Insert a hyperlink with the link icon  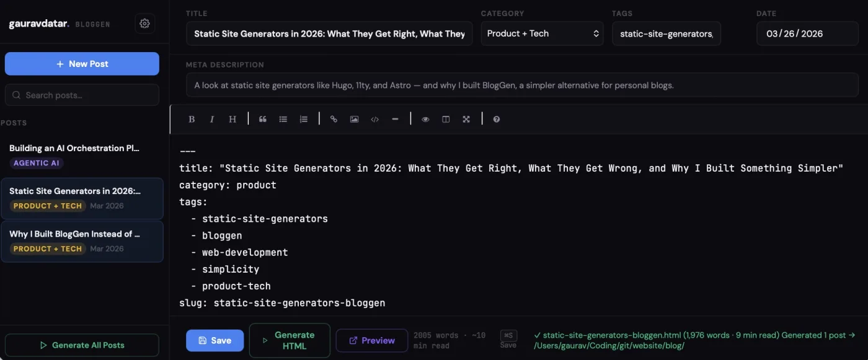pyautogui.click(x=334, y=118)
